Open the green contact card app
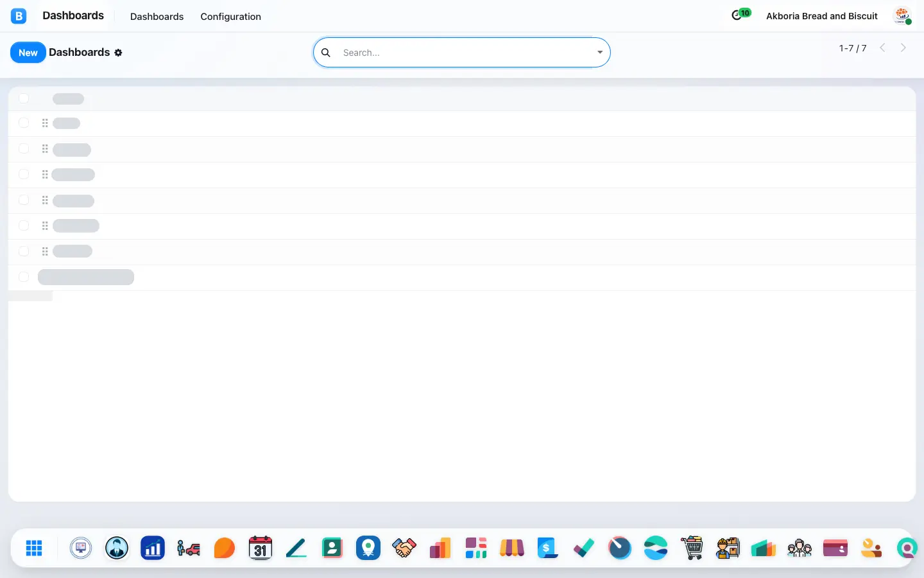The width and height of the screenshot is (924, 578). click(332, 548)
